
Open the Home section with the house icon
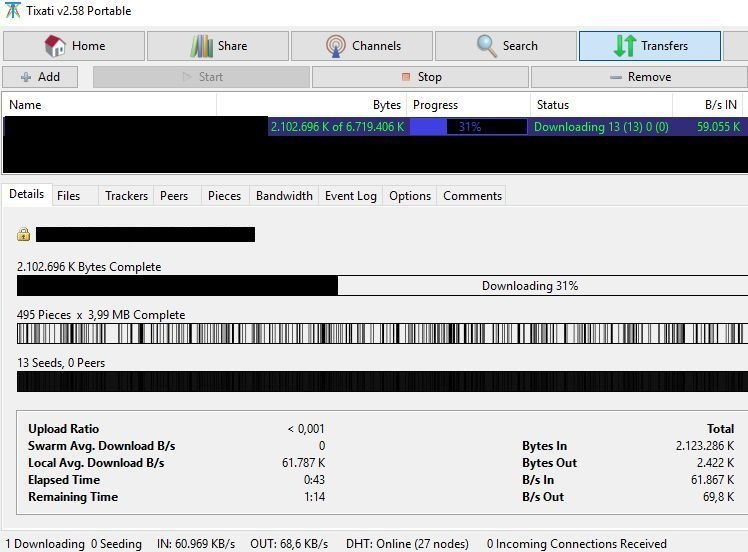74,46
